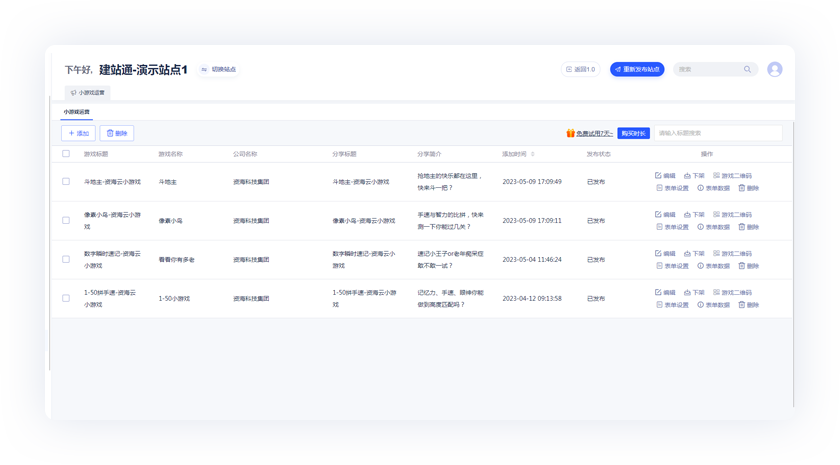Sort by 添加时间 column arrow
The height and width of the screenshot is (465, 840).
pyautogui.click(x=532, y=154)
